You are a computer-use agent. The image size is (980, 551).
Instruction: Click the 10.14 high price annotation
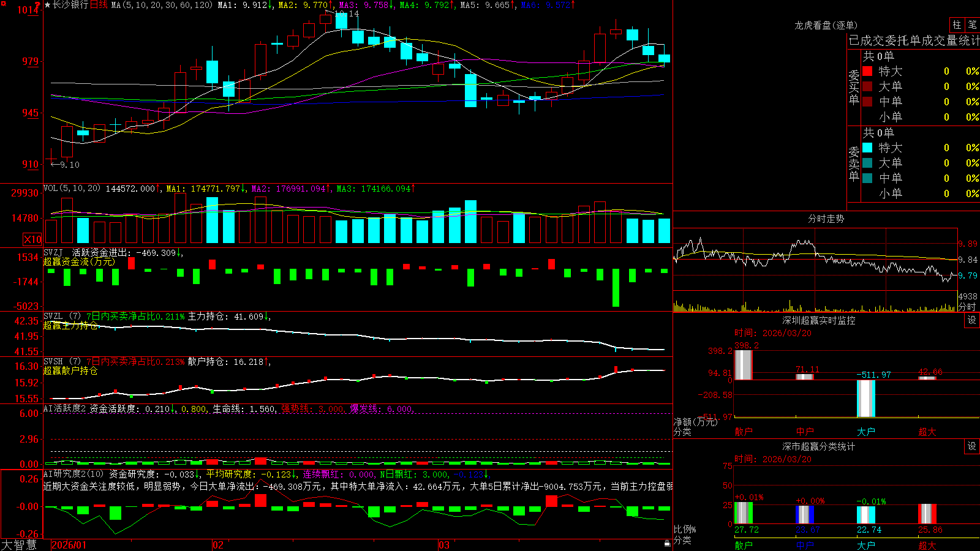[346, 13]
